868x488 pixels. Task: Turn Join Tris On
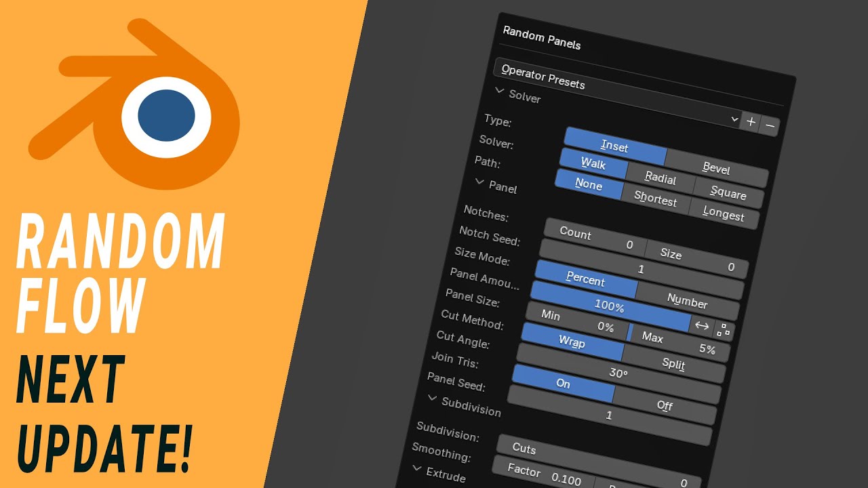(563, 384)
